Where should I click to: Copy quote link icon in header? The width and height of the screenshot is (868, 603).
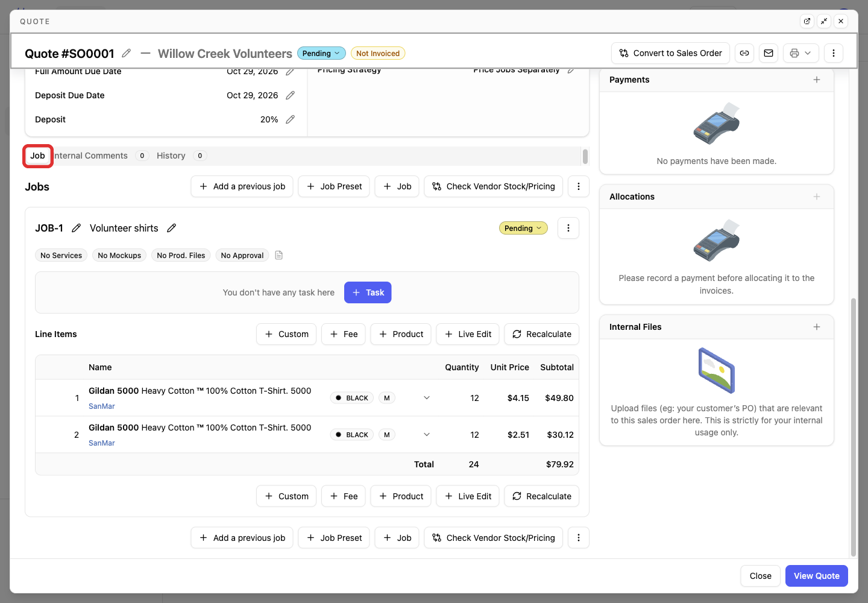click(744, 53)
